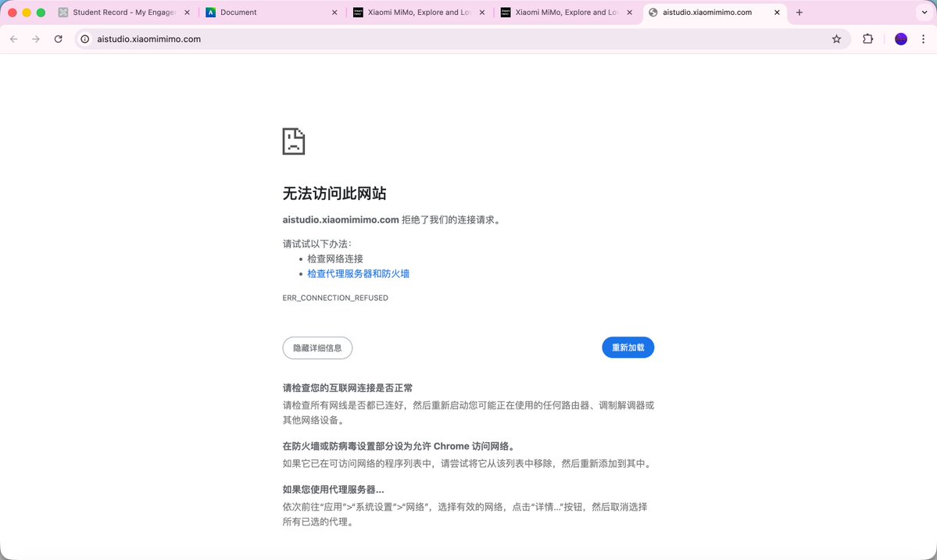The width and height of the screenshot is (937, 560).
Task: Click the 检查网络连接 bullet text
Action: 334,259
